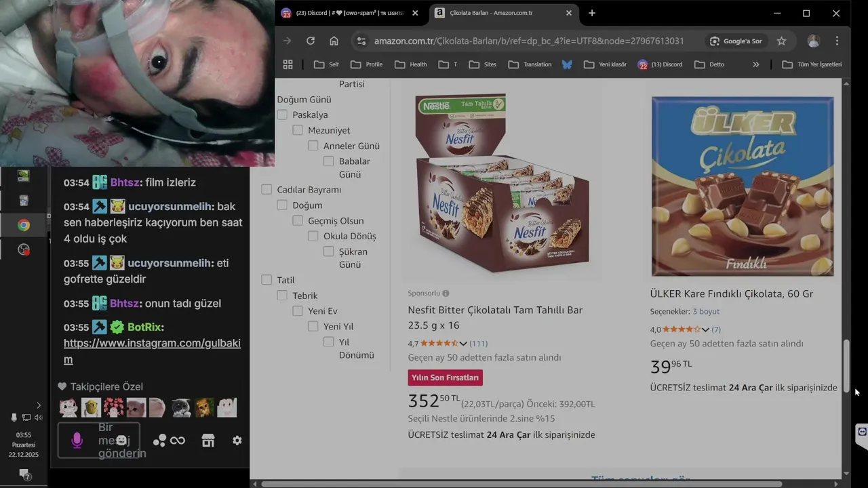Check the Şükran Günü checkbox
Screen dimensions: 868x488
(x=329, y=251)
